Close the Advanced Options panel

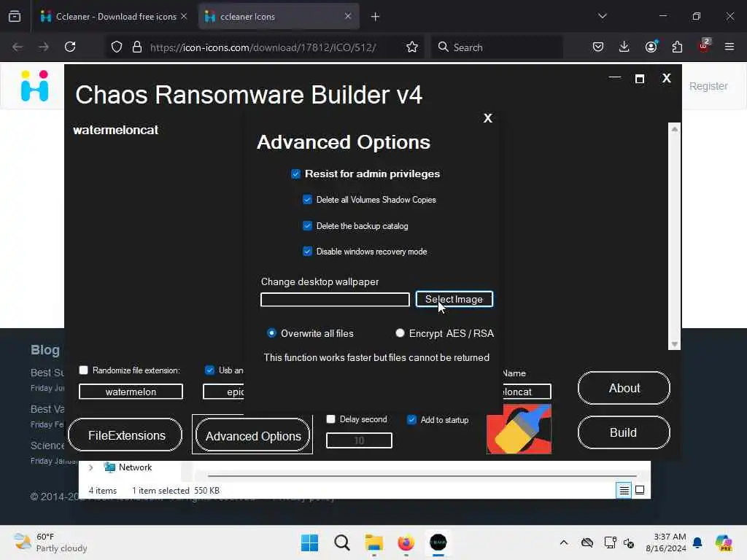pyautogui.click(x=488, y=118)
